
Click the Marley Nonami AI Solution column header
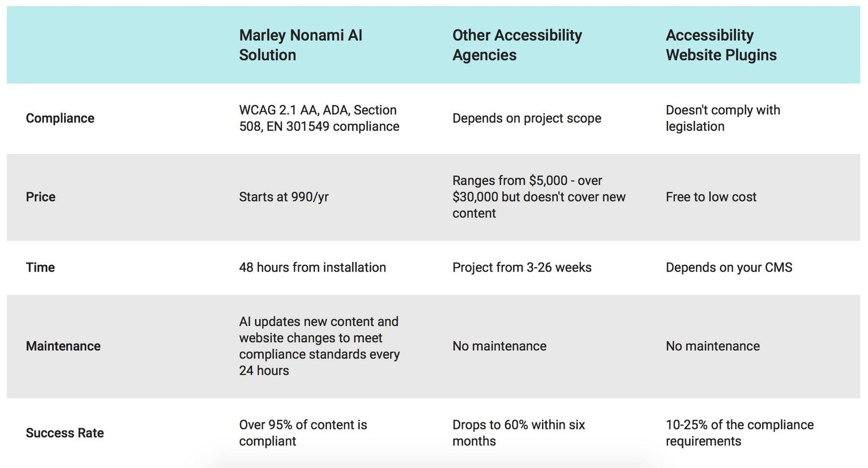coord(301,45)
